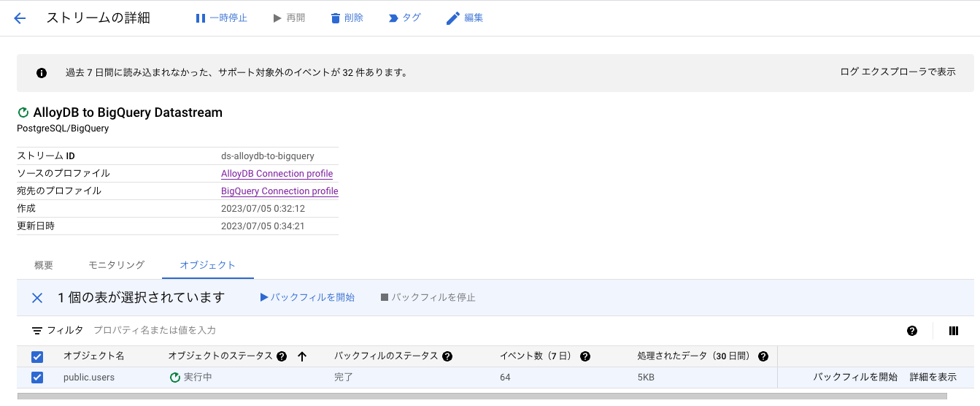Click the 実行中 status in public.users row
This screenshot has height=406, width=980.
pyautogui.click(x=191, y=378)
